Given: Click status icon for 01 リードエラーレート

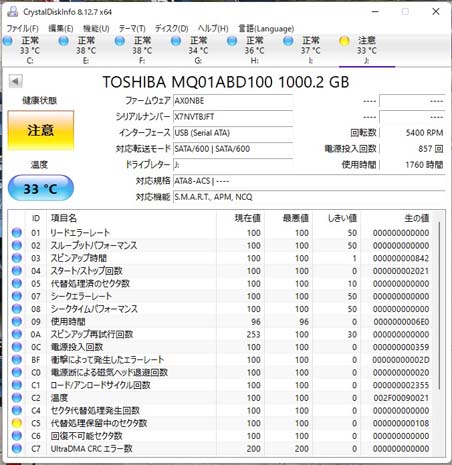Looking at the screenshot, I should [17, 233].
